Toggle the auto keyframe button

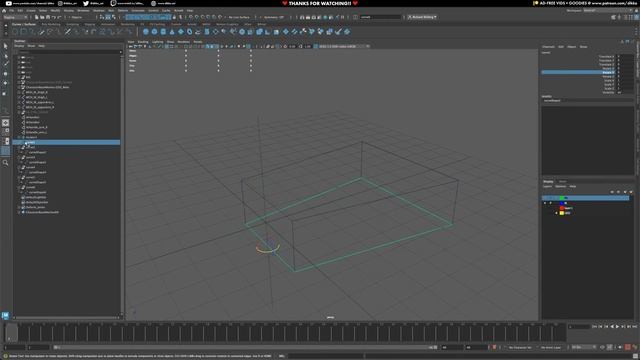628,347
